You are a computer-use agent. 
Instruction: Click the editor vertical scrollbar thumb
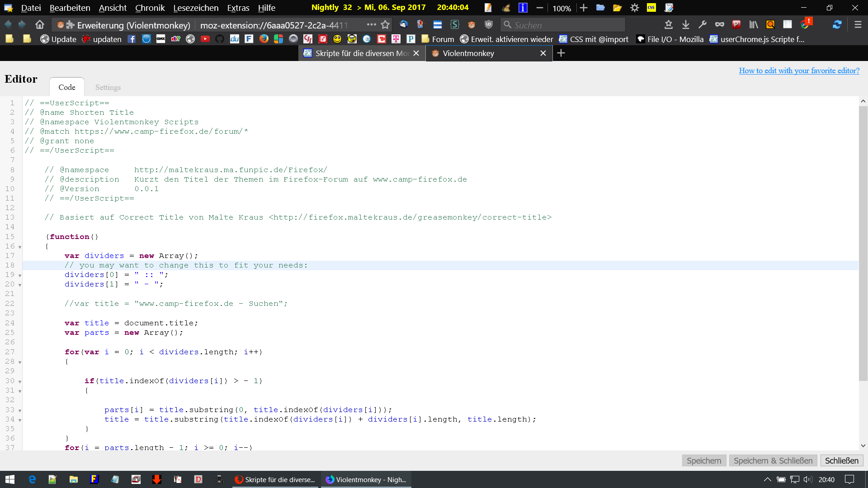pyautogui.click(x=863, y=244)
